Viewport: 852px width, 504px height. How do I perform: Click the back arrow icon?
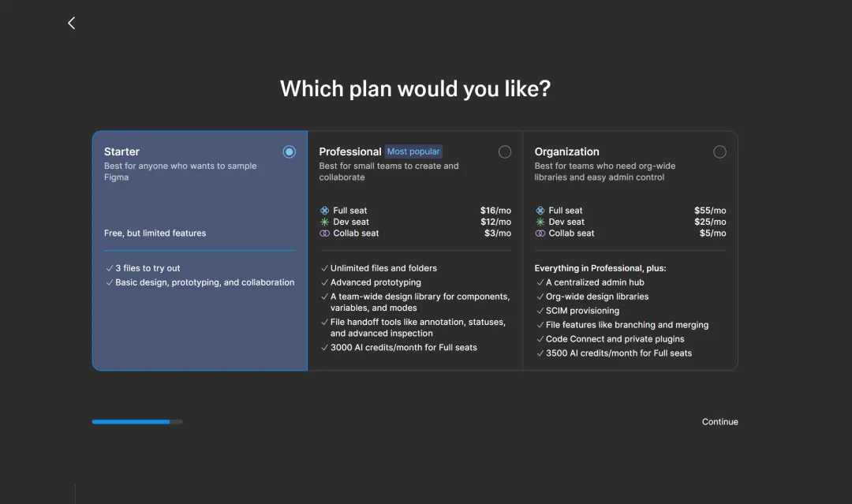[71, 23]
